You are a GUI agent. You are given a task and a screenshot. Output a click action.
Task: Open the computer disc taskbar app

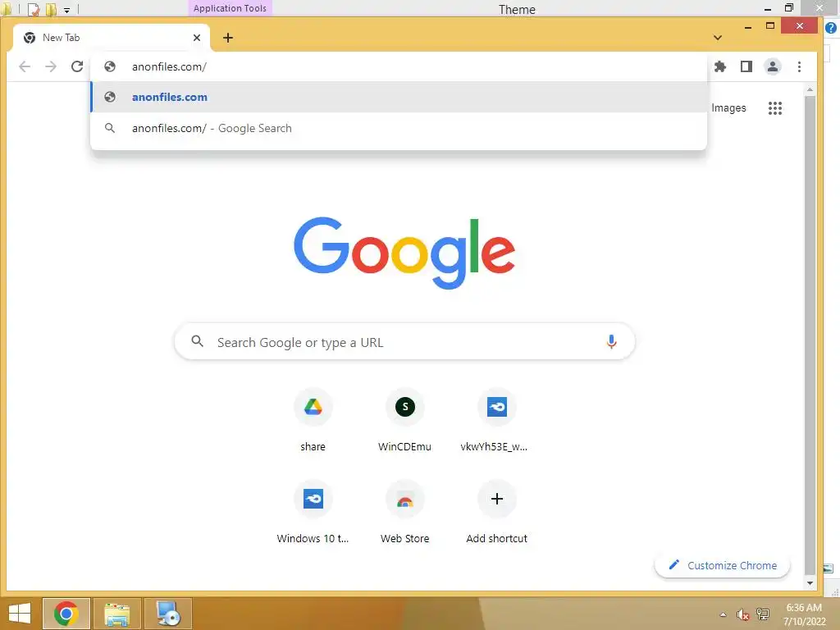(x=167, y=614)
